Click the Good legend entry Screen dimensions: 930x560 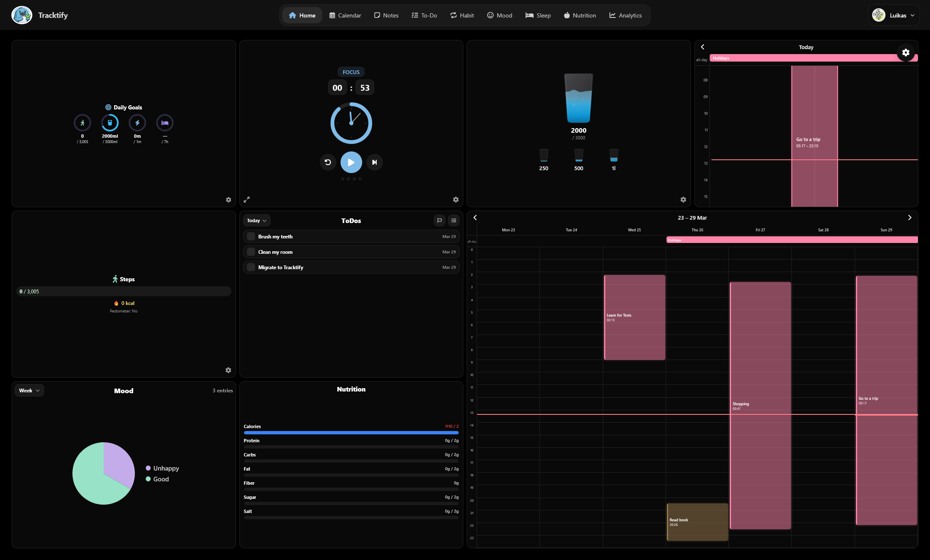click(157, 479)
